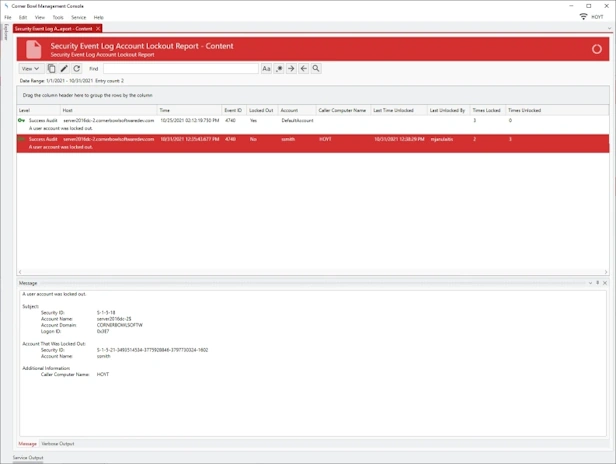Open the Service menu
Screen dimensions: 616x464
pyautogui.click(x=78, y=17)
